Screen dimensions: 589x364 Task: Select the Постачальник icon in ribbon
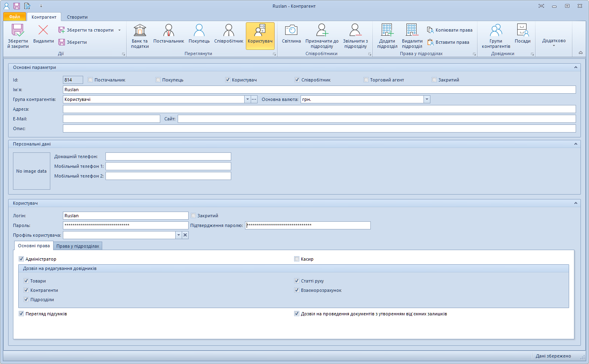click(x=168, y=36)
